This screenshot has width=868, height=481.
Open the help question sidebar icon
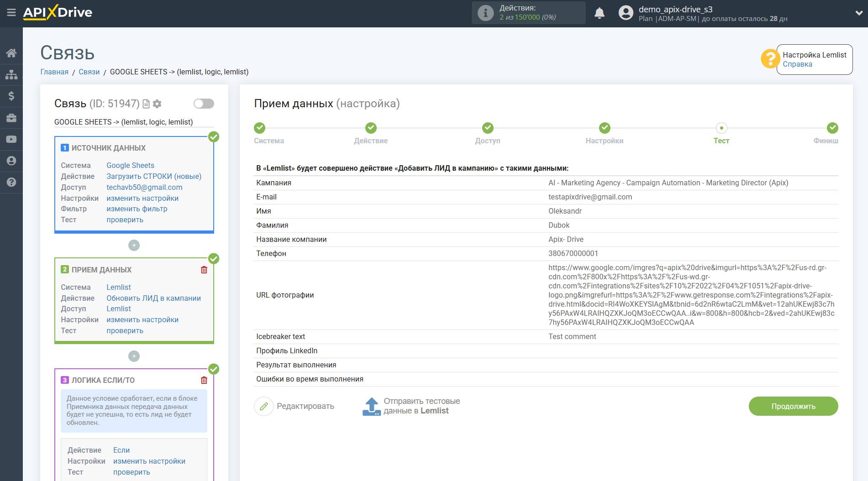(11, 182)
